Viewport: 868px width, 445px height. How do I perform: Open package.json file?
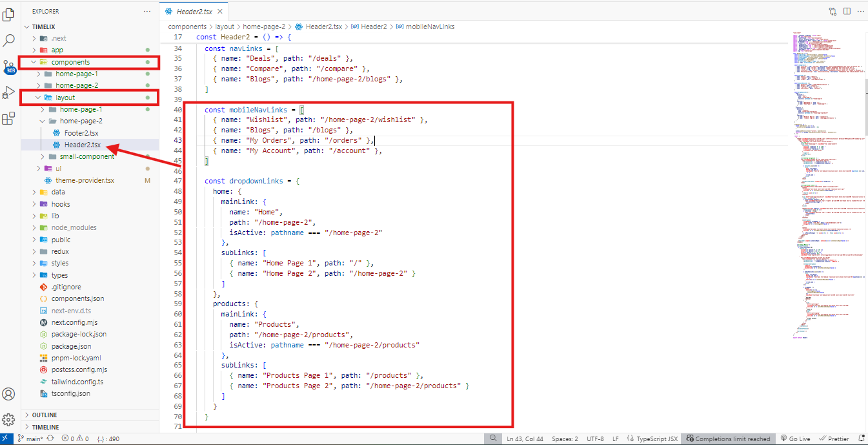[90, 346]
